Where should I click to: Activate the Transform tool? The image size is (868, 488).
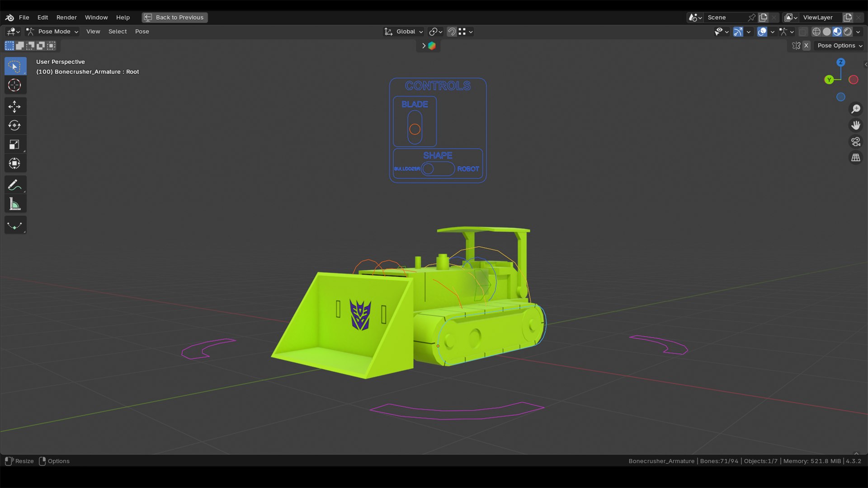click(15, 163)
